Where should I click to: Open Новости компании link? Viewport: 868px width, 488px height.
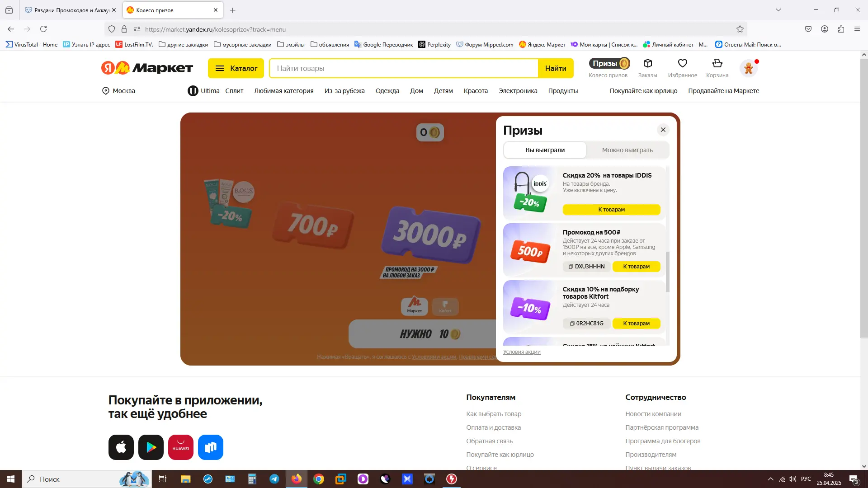(653, 414)
